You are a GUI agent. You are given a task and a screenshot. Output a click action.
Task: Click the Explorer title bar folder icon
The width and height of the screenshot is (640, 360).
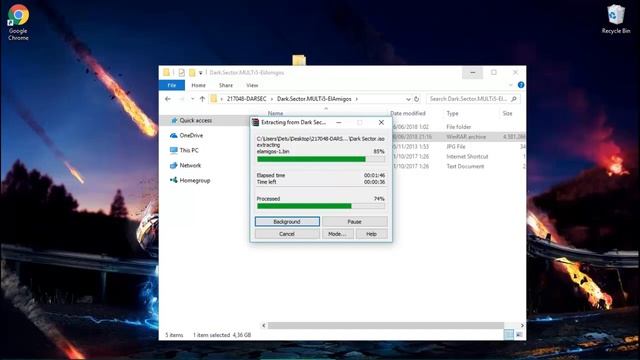point(166,73)
